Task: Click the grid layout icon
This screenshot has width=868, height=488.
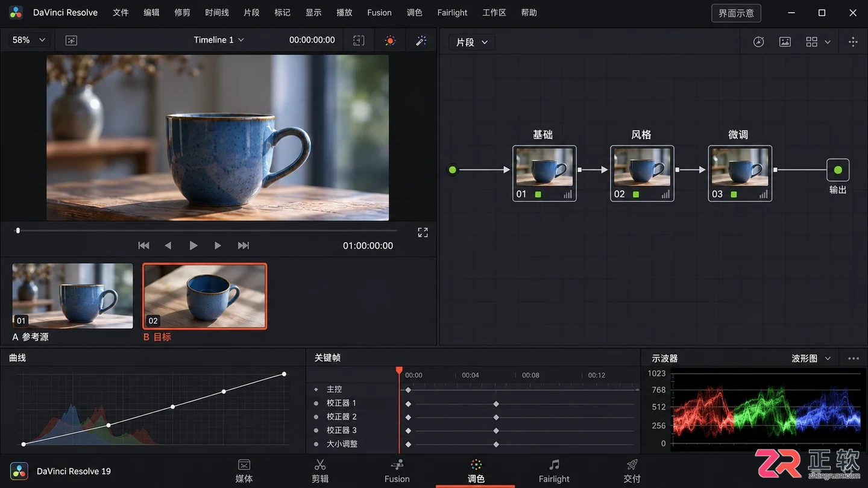Action: (x=811, y=42)
